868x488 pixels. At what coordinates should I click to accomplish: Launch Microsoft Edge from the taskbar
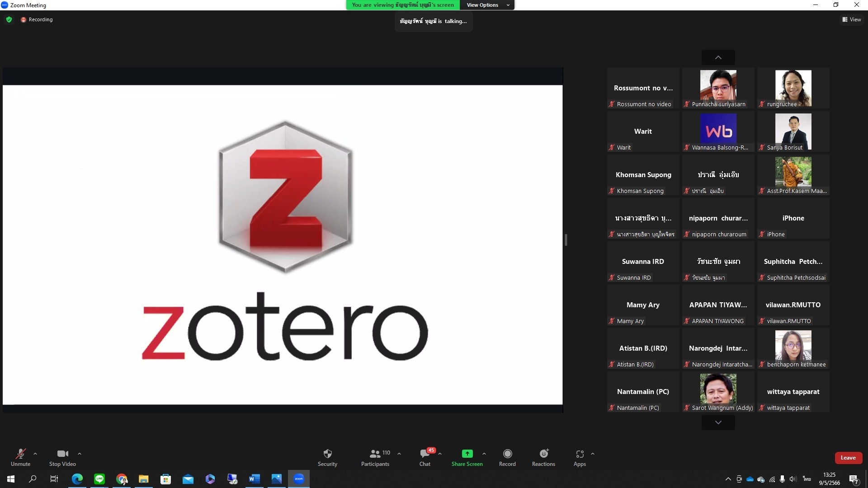[77, 479]
